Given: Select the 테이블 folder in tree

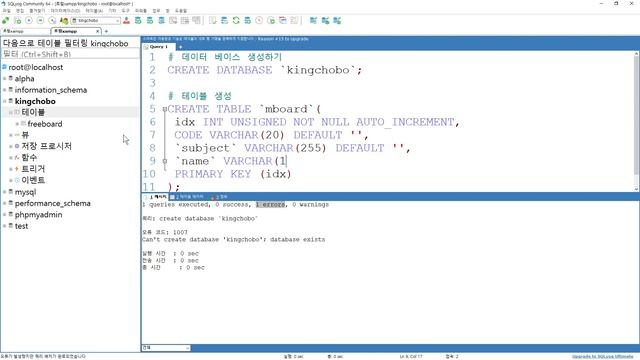Looking at the screenshot, I should 33,112.
